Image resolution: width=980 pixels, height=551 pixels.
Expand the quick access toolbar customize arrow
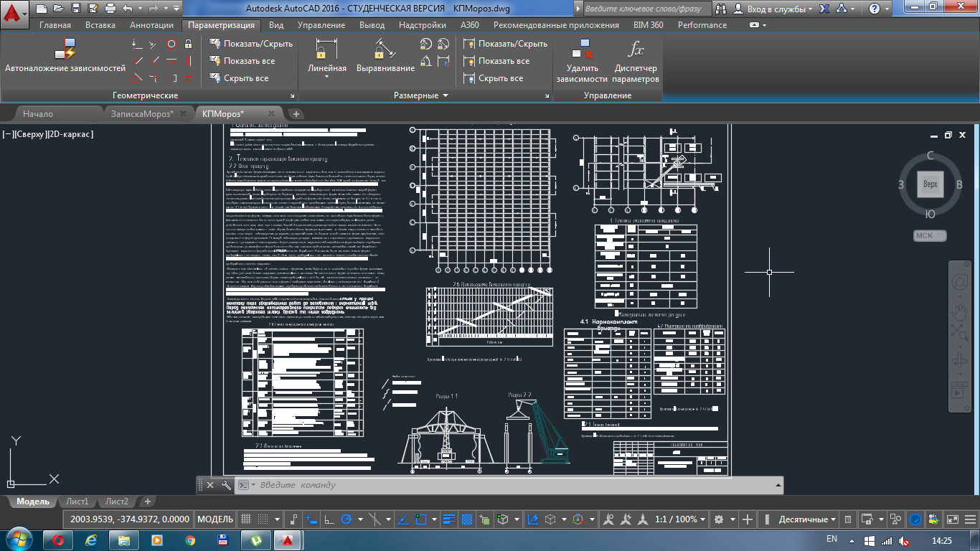(x=176, y=9)
